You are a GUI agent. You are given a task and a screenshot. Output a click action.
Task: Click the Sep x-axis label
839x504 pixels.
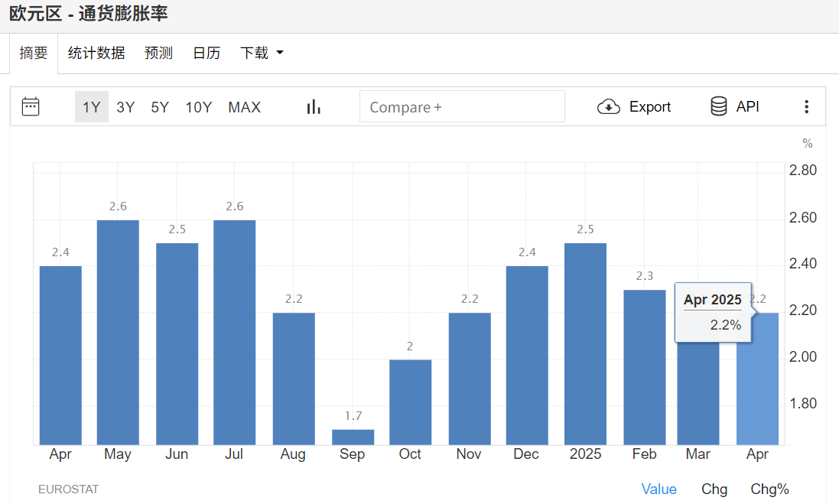[x=352, y=454]
